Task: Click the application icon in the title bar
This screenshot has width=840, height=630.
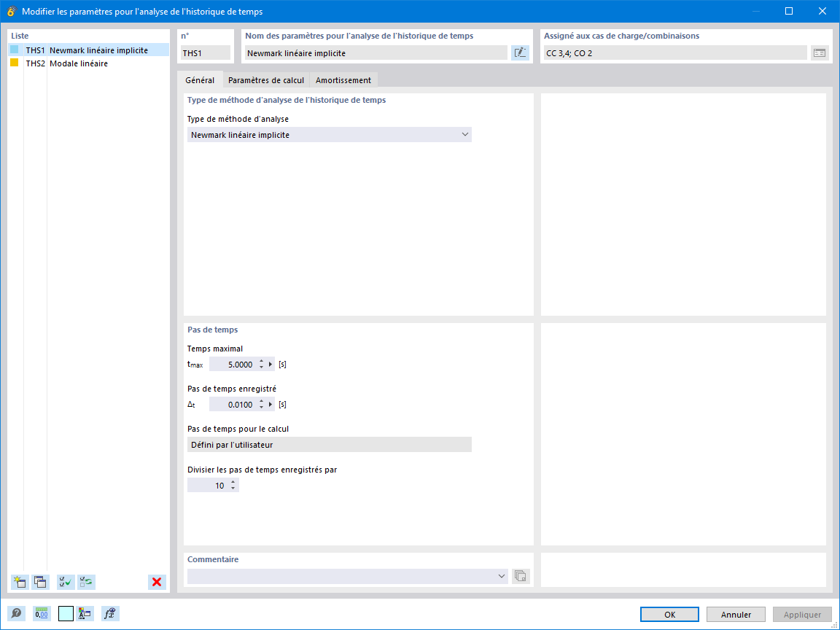Action: coord(11,11)
